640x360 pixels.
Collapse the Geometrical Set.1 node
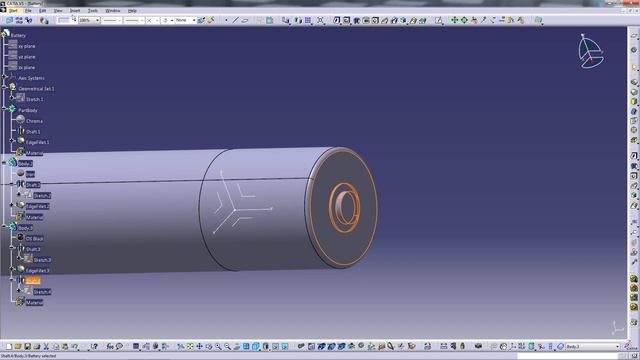(x=4, y=87)
